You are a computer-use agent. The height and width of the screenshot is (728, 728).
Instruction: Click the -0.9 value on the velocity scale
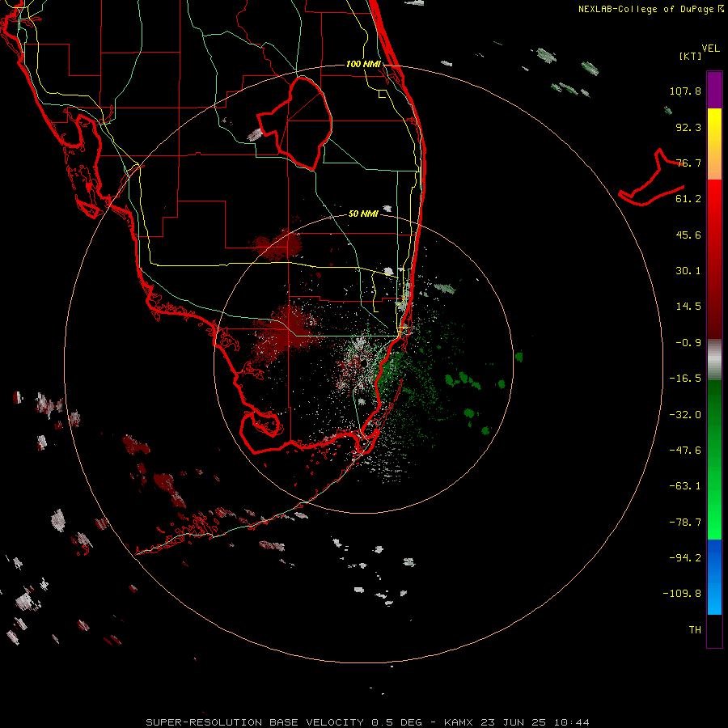coord(688,343)
